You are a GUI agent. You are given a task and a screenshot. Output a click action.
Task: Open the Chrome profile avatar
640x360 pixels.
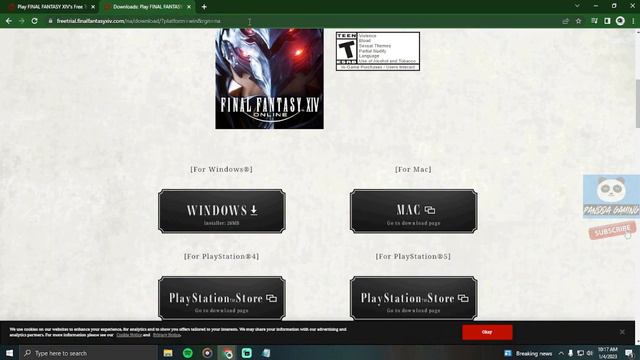(620, 21)
